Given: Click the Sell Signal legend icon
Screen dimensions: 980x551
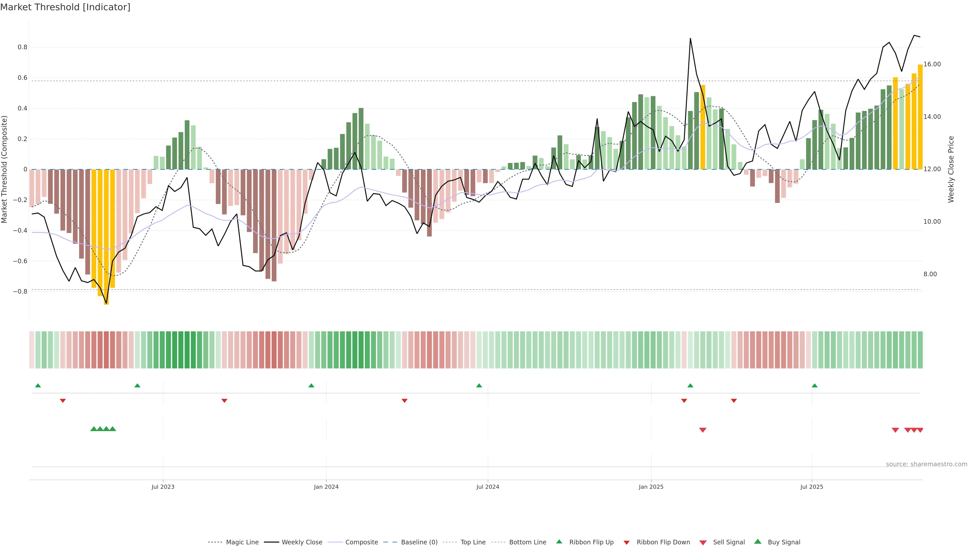Looking at the screenshot, I should click(703, 543).
